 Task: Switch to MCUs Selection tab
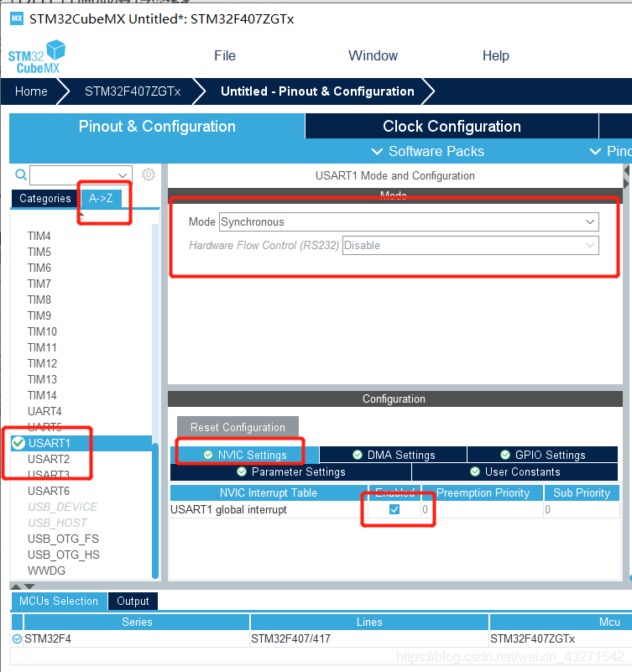(x=59, y=601)
